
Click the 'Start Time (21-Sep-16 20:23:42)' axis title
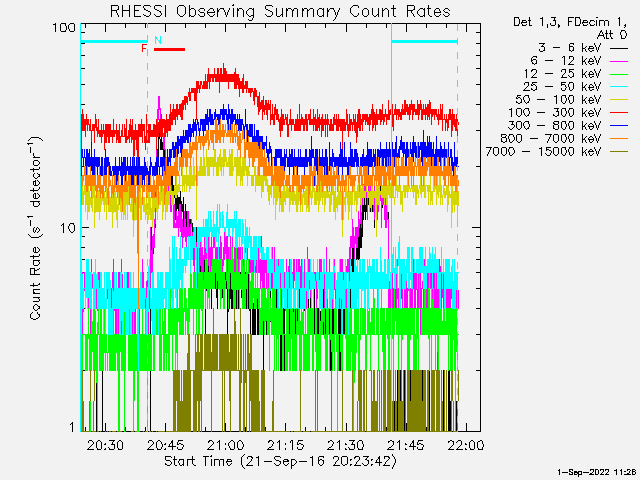280,461
